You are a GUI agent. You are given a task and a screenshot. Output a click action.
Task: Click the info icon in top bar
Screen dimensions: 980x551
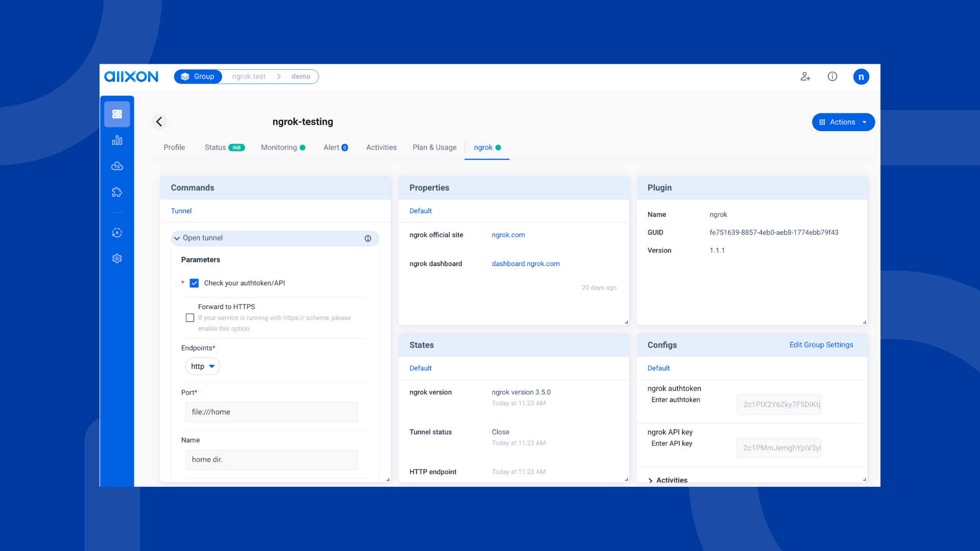tap(832, 77)
